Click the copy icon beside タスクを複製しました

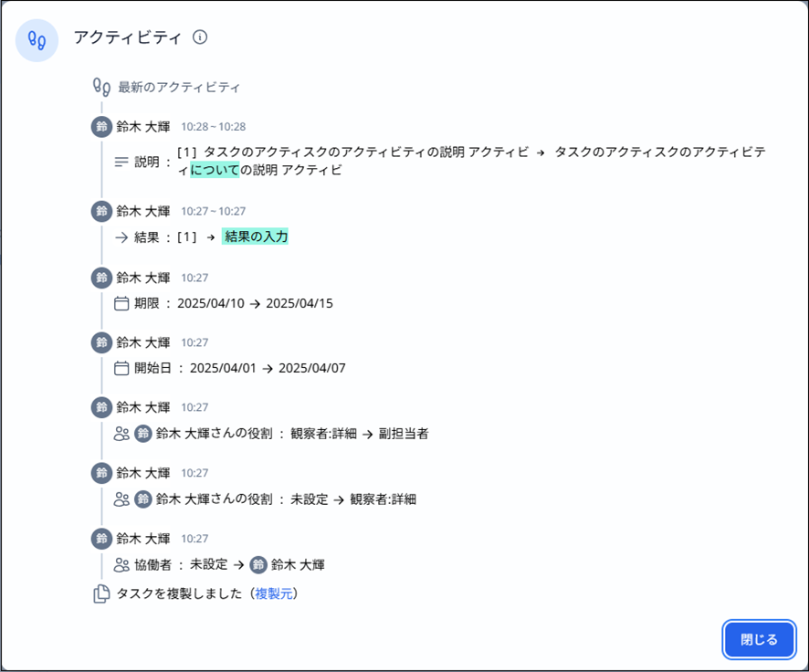tap(101, 594)
